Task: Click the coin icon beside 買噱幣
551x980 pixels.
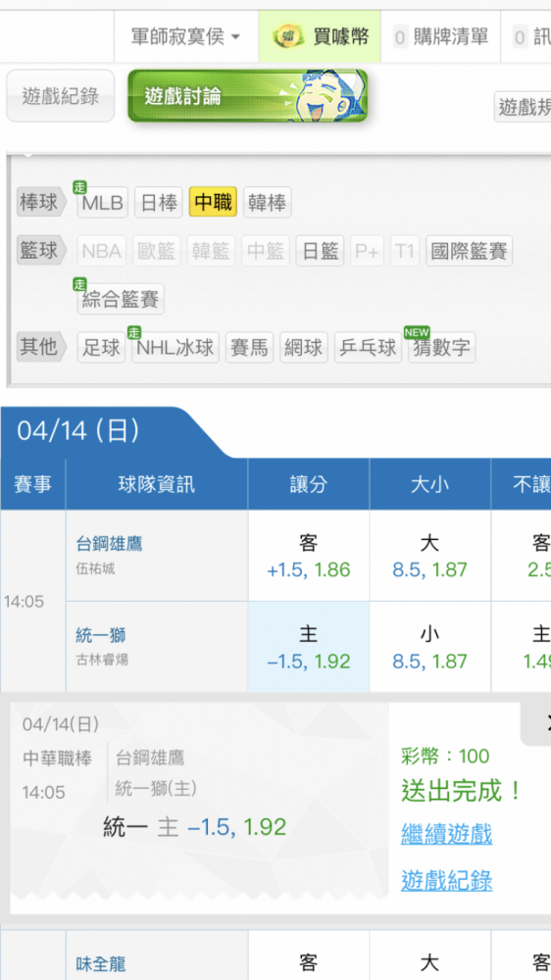Action: (288, 37)
